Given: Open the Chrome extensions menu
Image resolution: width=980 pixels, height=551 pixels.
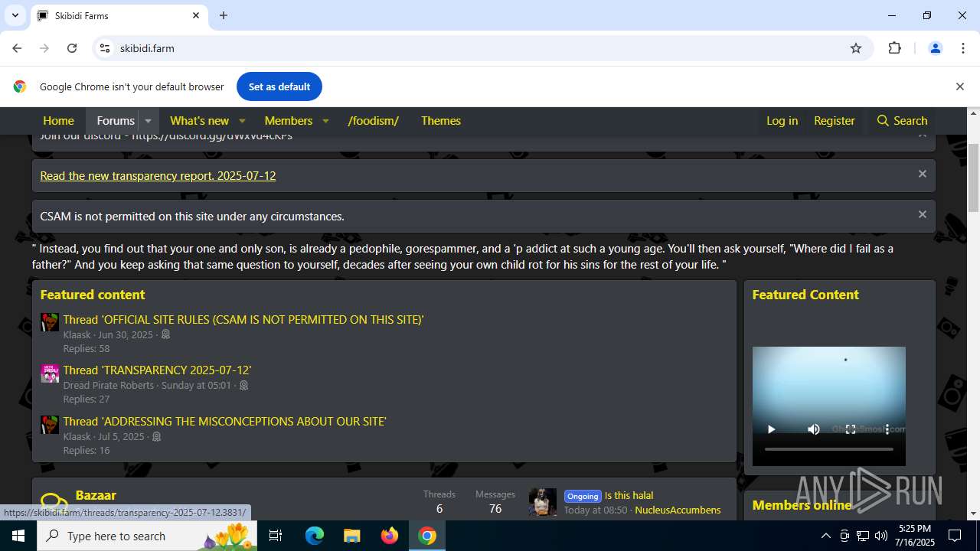Looking at the screenshot, I should (894, 48).
